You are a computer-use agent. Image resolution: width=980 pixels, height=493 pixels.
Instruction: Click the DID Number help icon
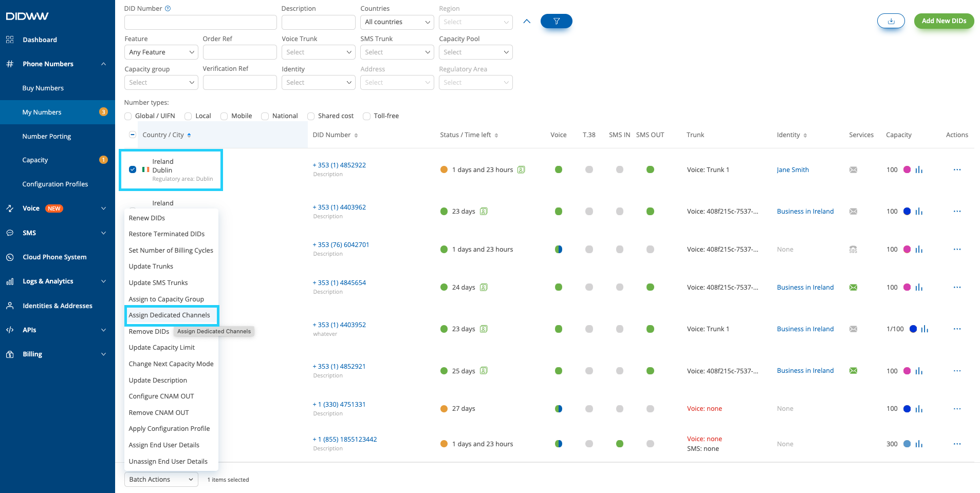point(168,8)
